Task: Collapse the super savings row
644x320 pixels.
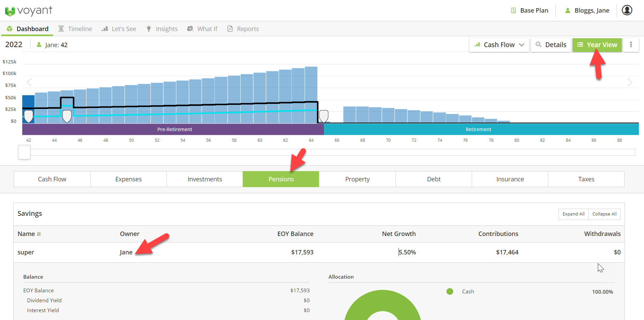Action: (319, 252)
